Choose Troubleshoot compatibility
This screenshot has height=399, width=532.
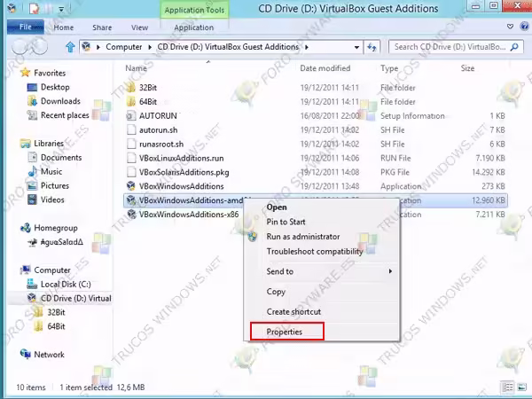click(315, 252)
